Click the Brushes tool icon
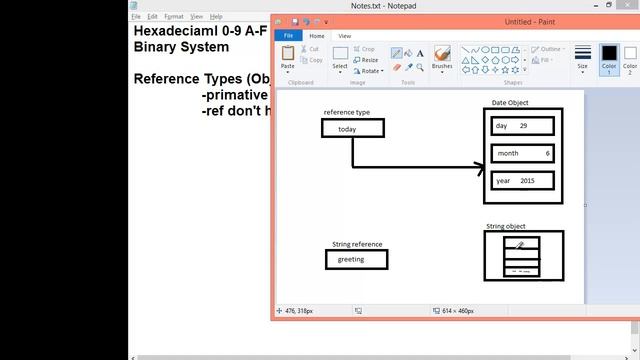Viewport: 640px width, 360px height. (442, 53)
